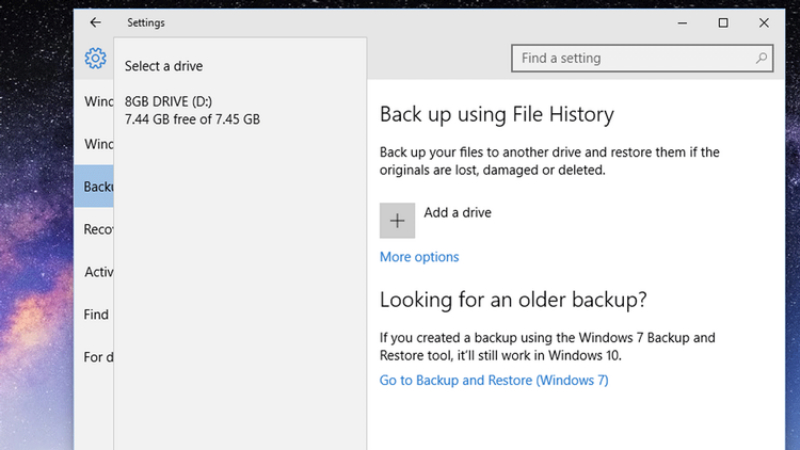Open the For developers sidebar item
The width and height of the screenshot is (800, 450).
(94, 357)
